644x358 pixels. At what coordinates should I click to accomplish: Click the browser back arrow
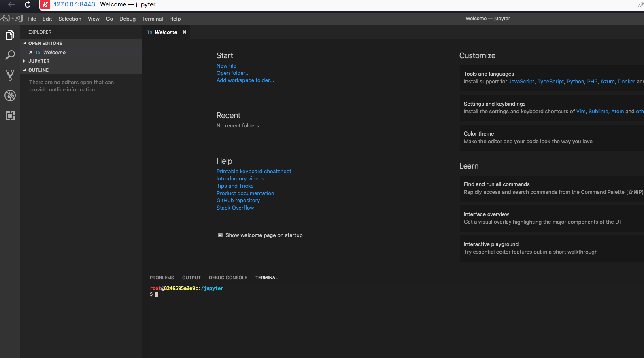(x=11, y=4)
